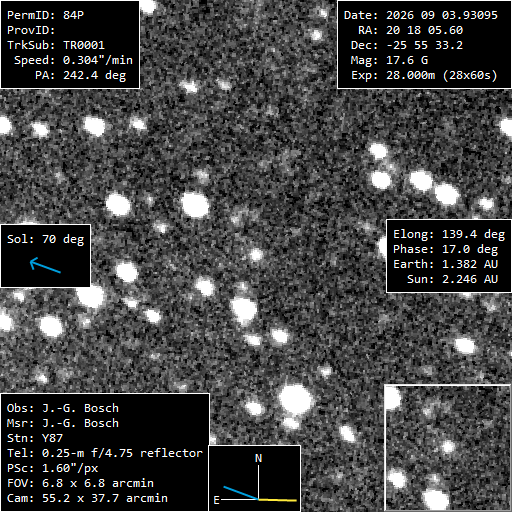This screenshot has height=512, width=512.
Task: Click the Date 2026 09 03.93095 text
Action: coord(421,15)
